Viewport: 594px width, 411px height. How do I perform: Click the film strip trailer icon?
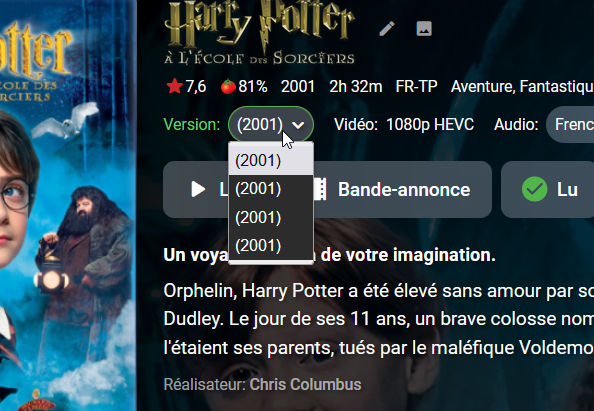(320, 189)
